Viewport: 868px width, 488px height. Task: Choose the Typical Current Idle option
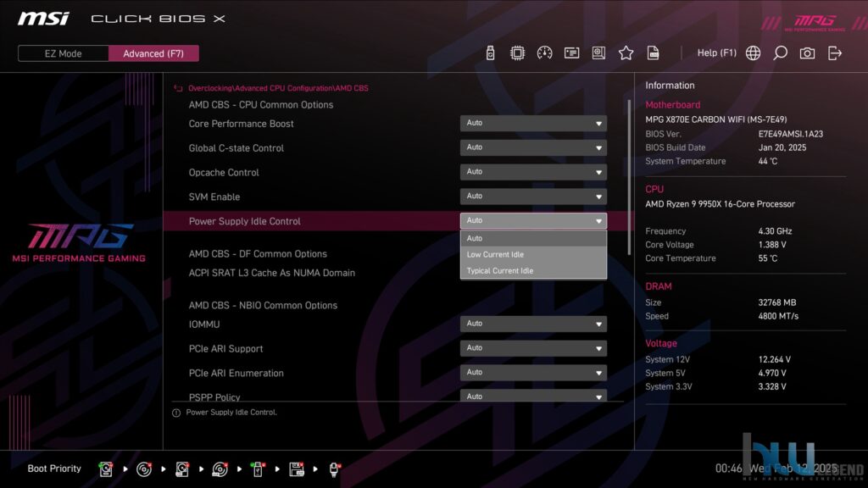[533, 270]
